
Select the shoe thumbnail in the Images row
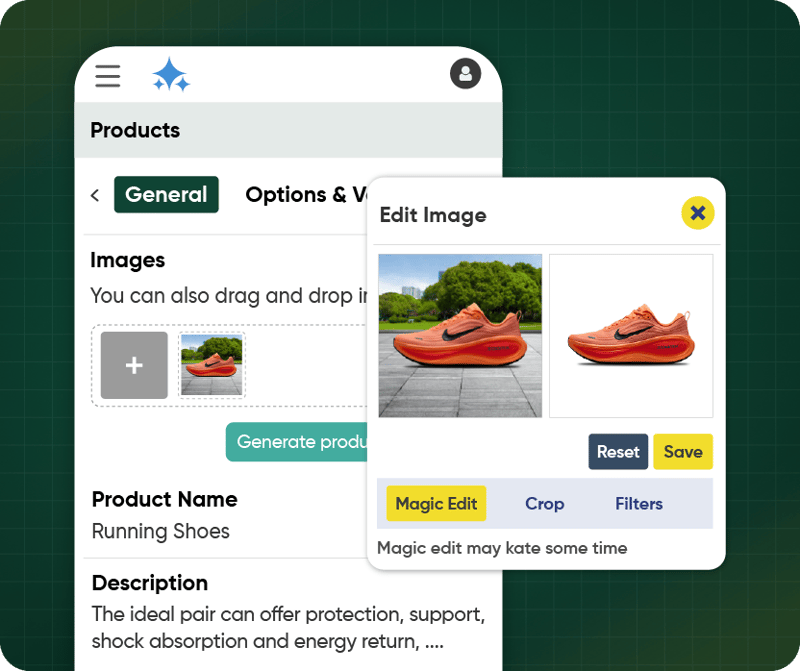click(x=211, y=365)
